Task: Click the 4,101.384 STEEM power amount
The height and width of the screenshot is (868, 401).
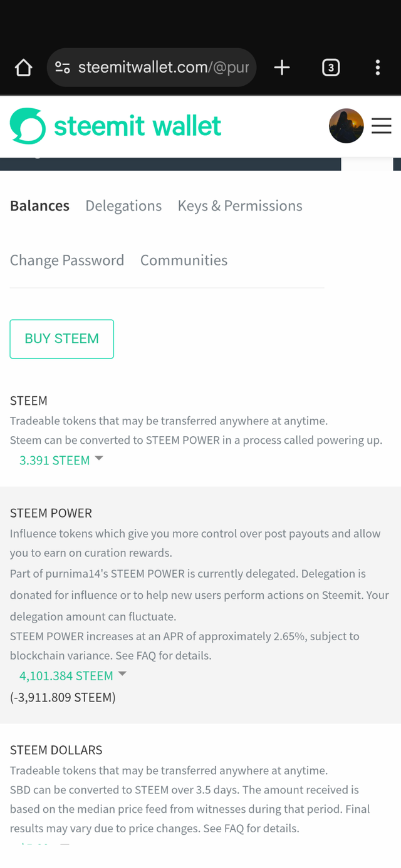Action: pyautogui.click(x=66, y=676)
